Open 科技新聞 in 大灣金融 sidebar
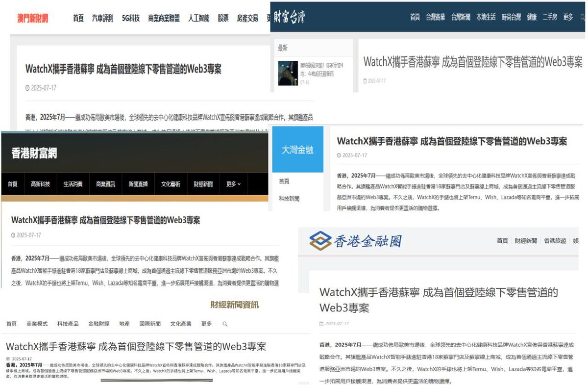The image size is (588, 385). (x=289, y=199)
